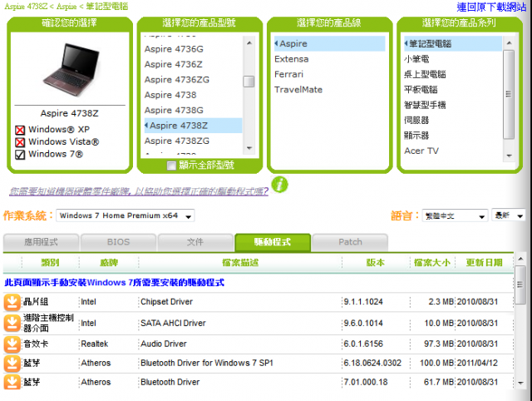Click the version cell 9.1.1.1024
This screenshot has height=401, width=532.
pos(363,302)
